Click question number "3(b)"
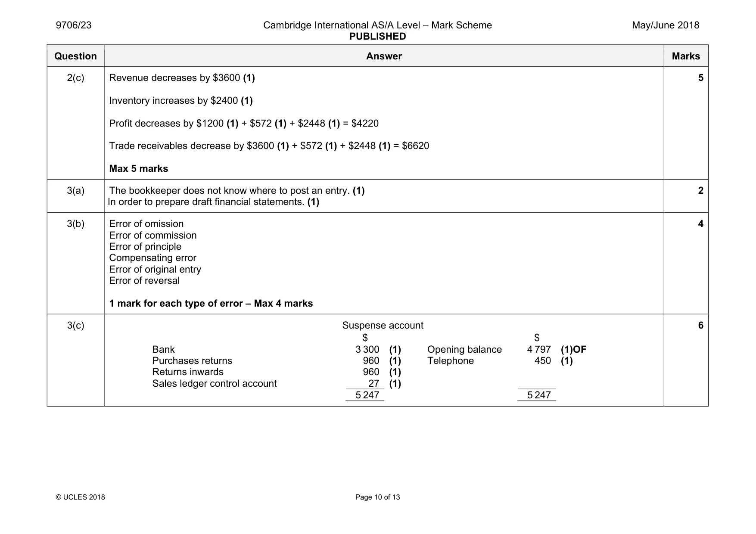This screenshot has width=756, height=534. pyautogui.click(x=75, y=224)
